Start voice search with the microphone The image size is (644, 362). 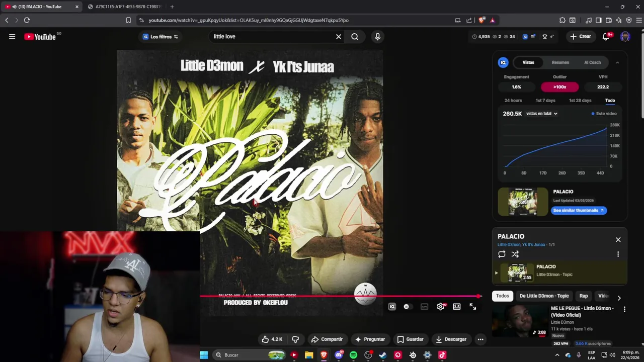377,37
